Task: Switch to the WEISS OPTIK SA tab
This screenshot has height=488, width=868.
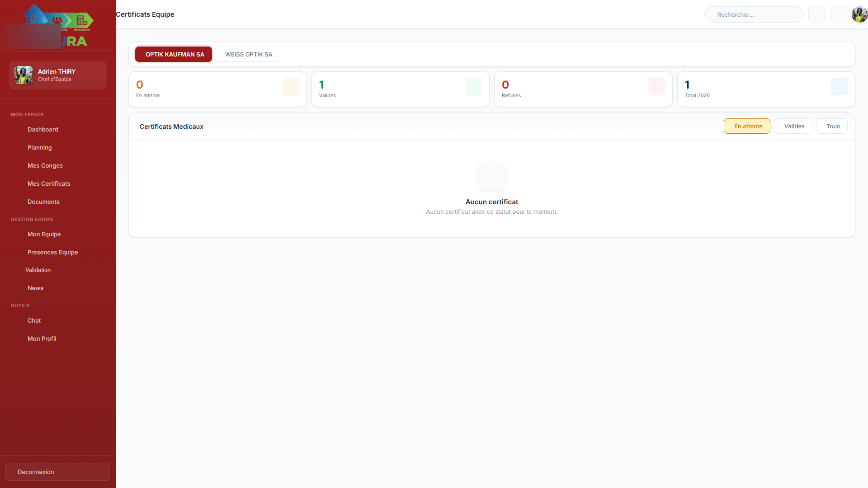Action: (x=248, y=54)
